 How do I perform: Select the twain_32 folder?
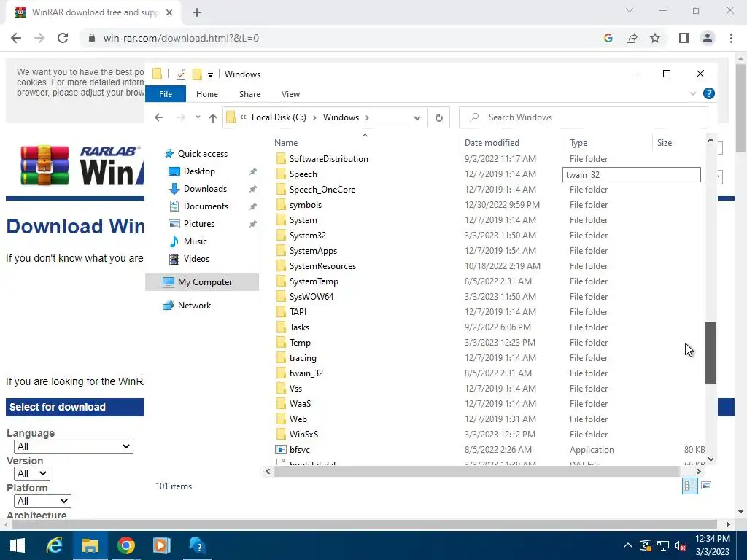pyautogui.click(x=306, y=373)
